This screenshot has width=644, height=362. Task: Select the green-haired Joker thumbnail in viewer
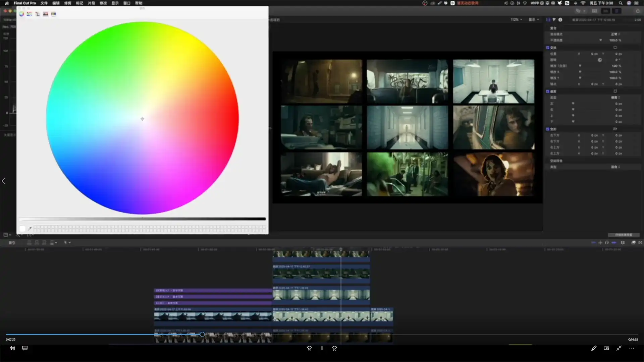[407, 174]
